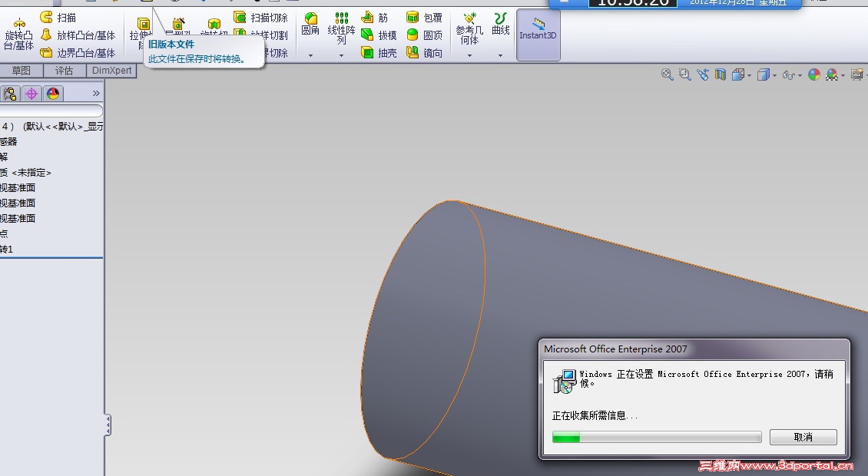The height and width of the screenshot is (476, 868).
Task: Expand the dropdown arrow under 线性阵列
Action: click(342, 55)
